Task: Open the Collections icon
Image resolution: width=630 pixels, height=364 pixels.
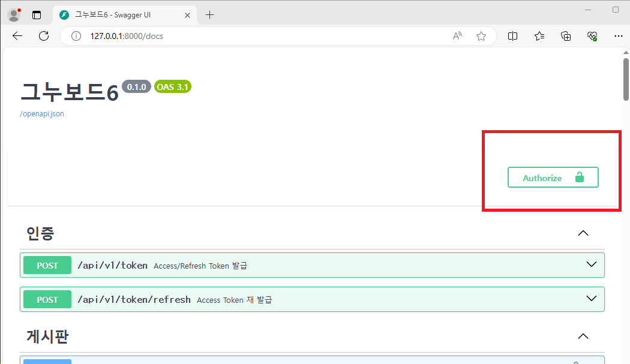Action: [x=566, y=36]
